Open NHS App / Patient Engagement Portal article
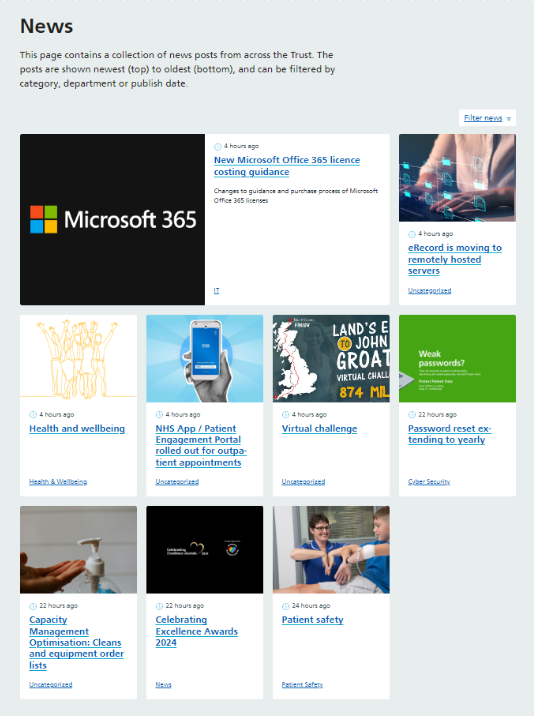The height and width of the screenshot is (716, 534). click(201, 445)
